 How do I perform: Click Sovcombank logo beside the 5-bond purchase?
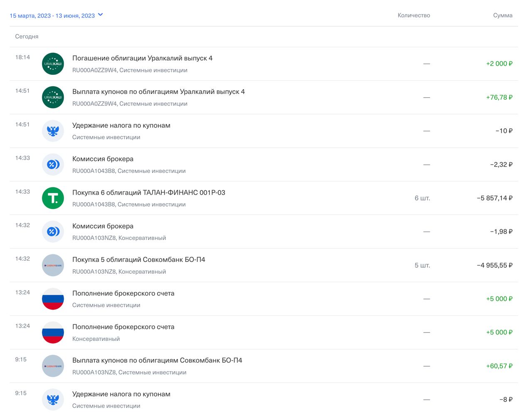[x=53, y=265]
